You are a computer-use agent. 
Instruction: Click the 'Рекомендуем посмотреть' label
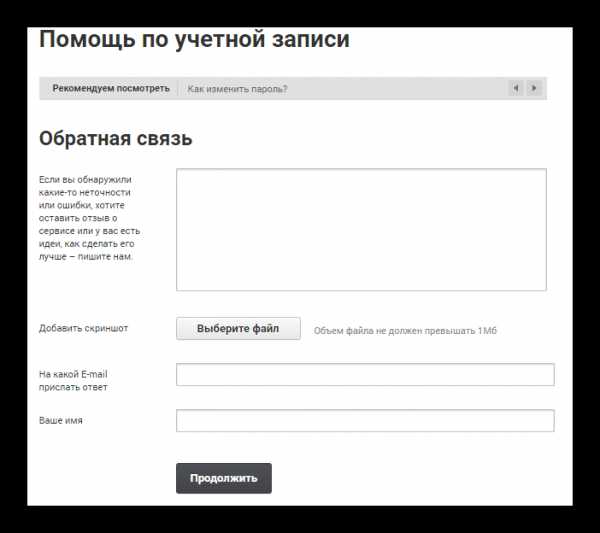(x=111, y=89)
